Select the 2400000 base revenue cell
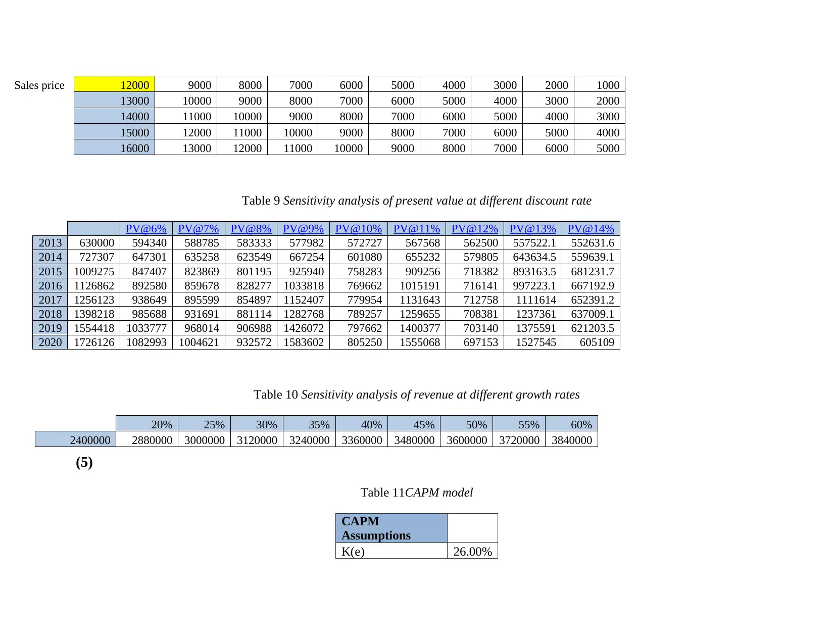Screen dimensions: 834x644 tap(75, 440)
